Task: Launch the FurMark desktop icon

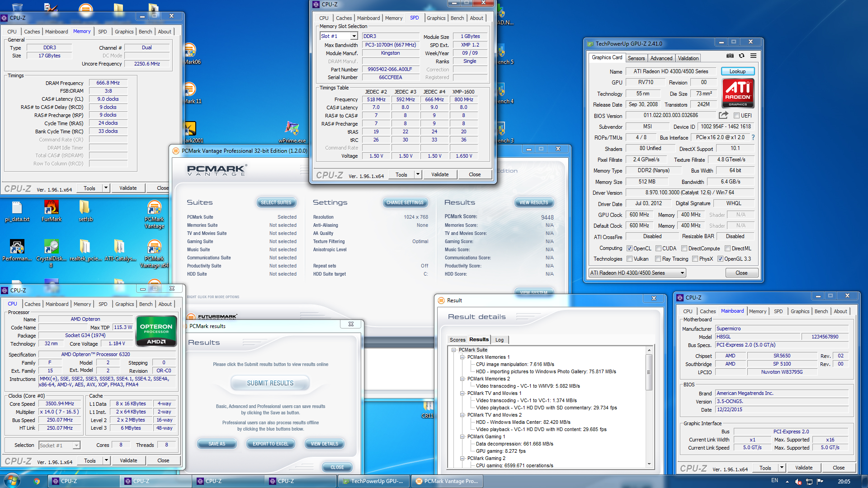Action: [x=52, y=211]
